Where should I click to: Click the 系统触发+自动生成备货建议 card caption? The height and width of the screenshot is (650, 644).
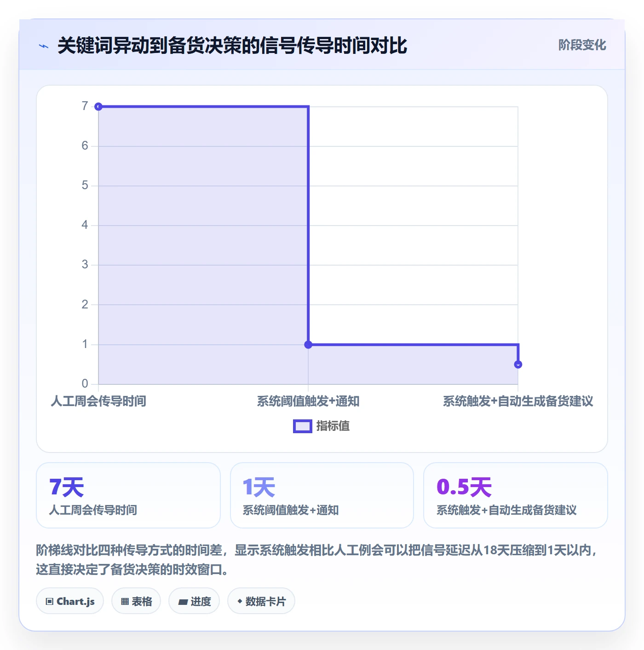[x=506, y=510]
